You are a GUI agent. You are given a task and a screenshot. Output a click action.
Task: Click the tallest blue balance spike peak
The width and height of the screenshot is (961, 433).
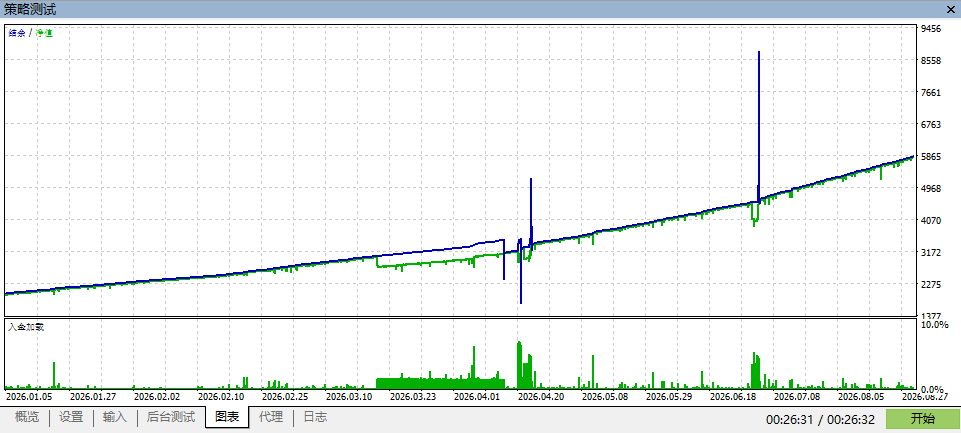point(759,53)
